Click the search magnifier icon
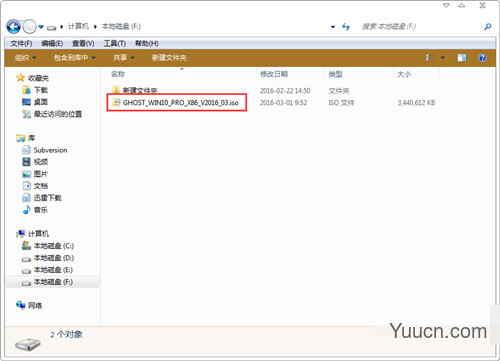 point(488,26)
